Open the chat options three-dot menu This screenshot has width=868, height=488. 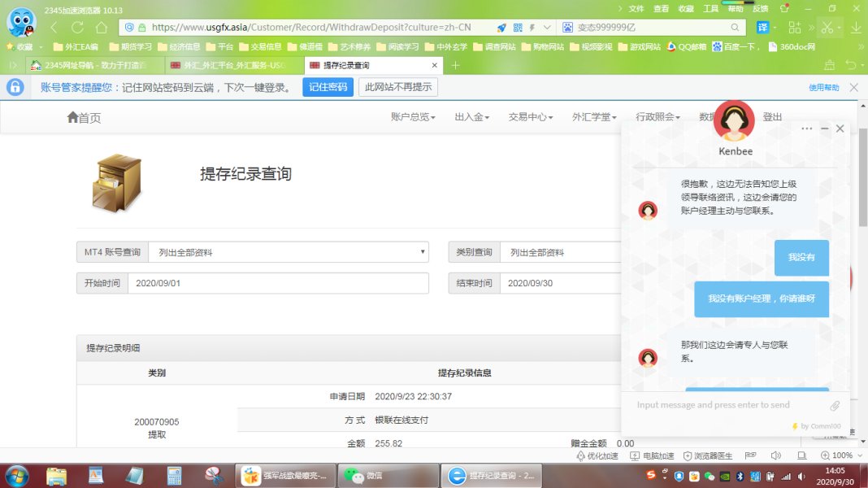[806, 129]
